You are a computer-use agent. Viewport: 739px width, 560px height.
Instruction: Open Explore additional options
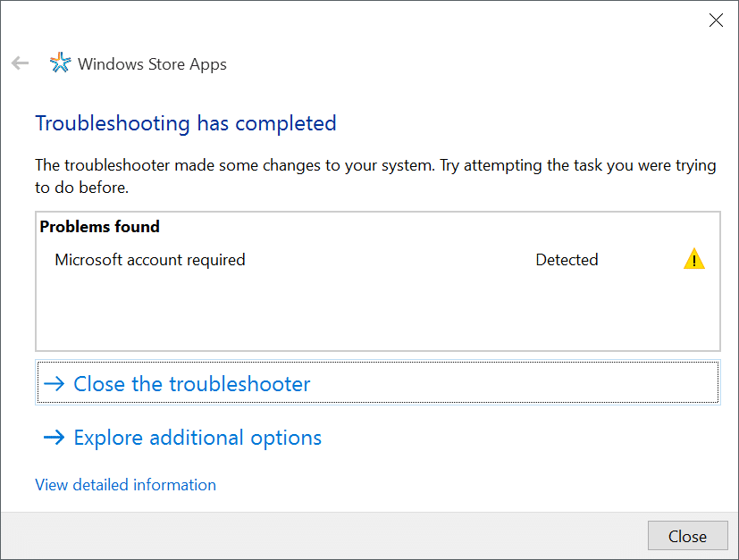[x=182, y=438]
